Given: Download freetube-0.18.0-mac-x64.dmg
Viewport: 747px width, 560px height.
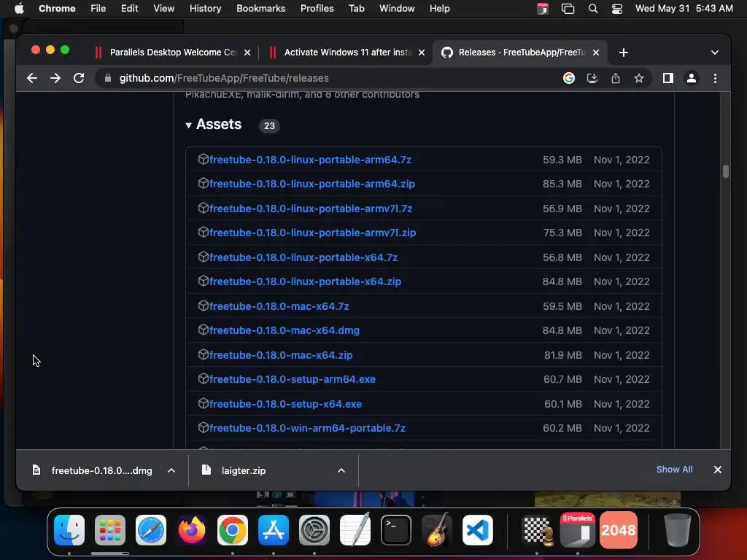Looking at the screenshot, I should (285, 330).
